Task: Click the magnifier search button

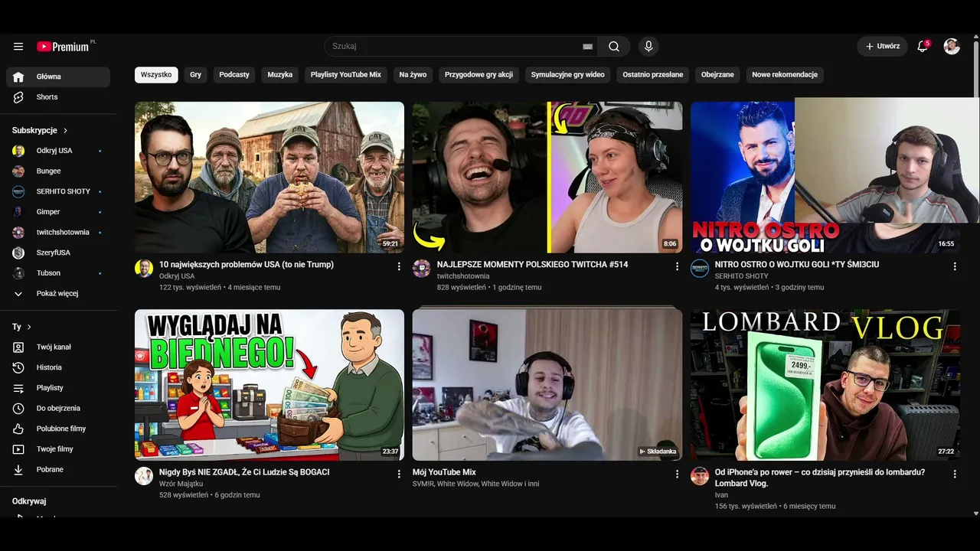Action: click(614, 47)
